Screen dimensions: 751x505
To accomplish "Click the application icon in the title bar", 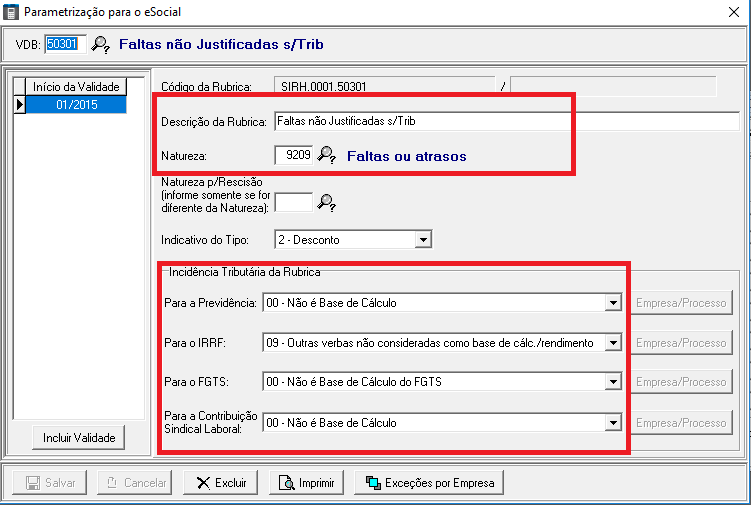I will tap(12, 13).
